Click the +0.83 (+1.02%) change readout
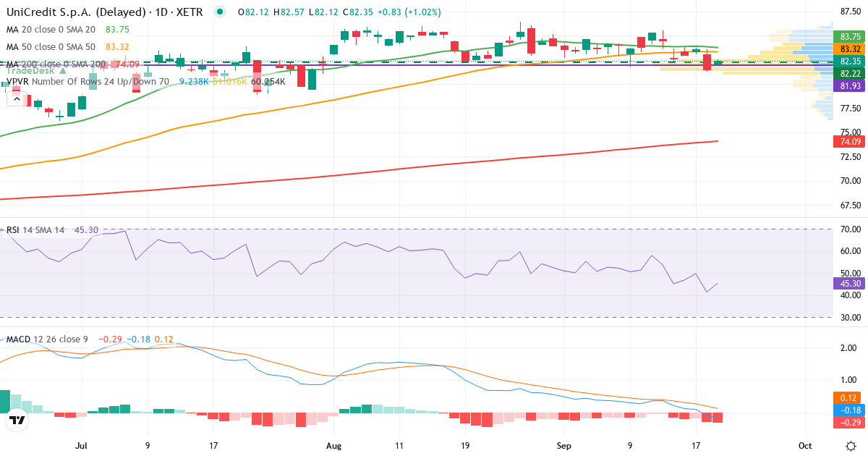 tap(409, 12)
